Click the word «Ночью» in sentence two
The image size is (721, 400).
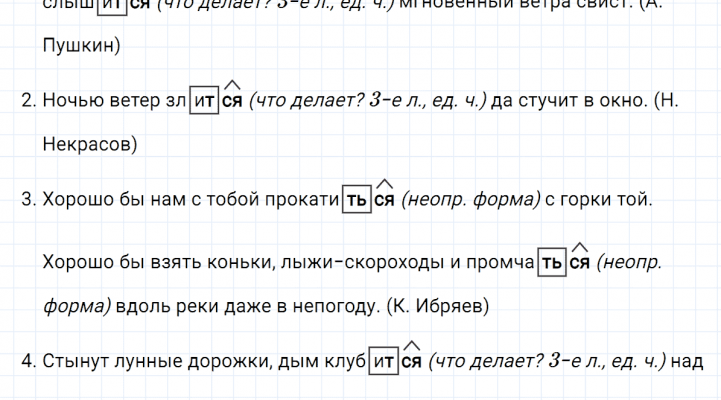(72, 100)
